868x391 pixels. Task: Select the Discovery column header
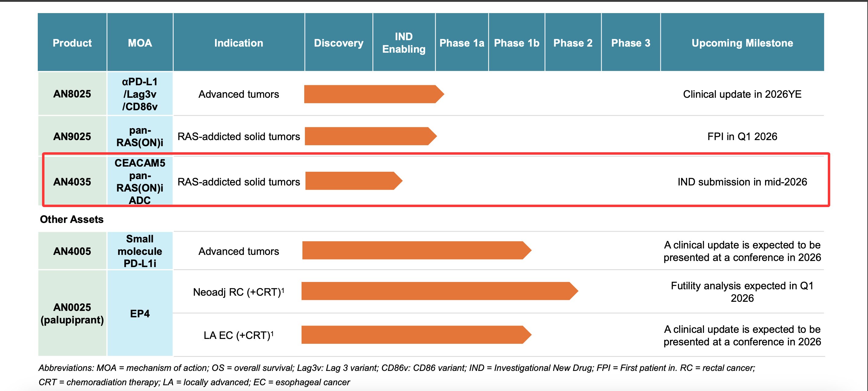(338, 43)
